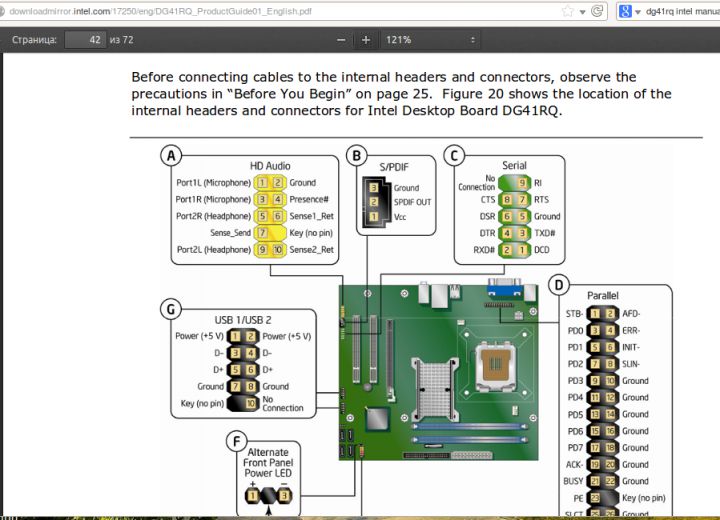
Task: Click the S/PDIF connector pin diagram
Action: (x=373, y=201)
